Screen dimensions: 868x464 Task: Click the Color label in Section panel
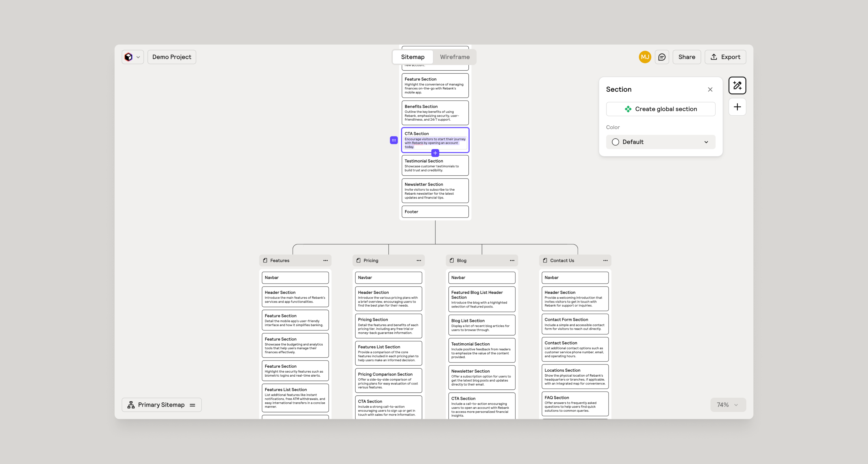click(613, 127)
